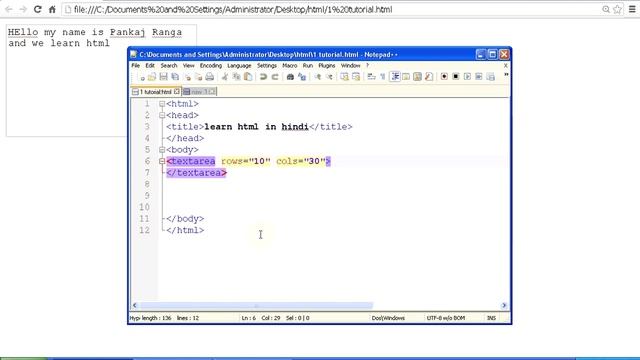Open the ? help menu

[x=367, y=65]
